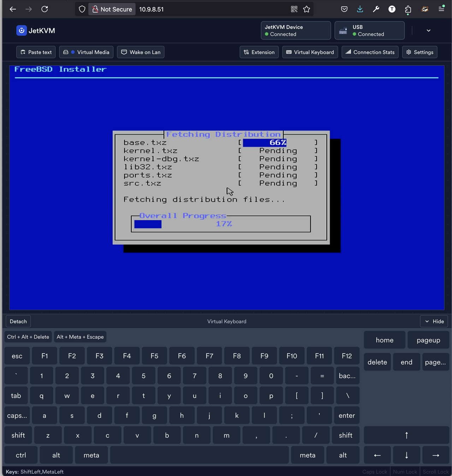Send Alt + Meta + Escape macro
Viewport: 452px width, 476px height.
80,337
